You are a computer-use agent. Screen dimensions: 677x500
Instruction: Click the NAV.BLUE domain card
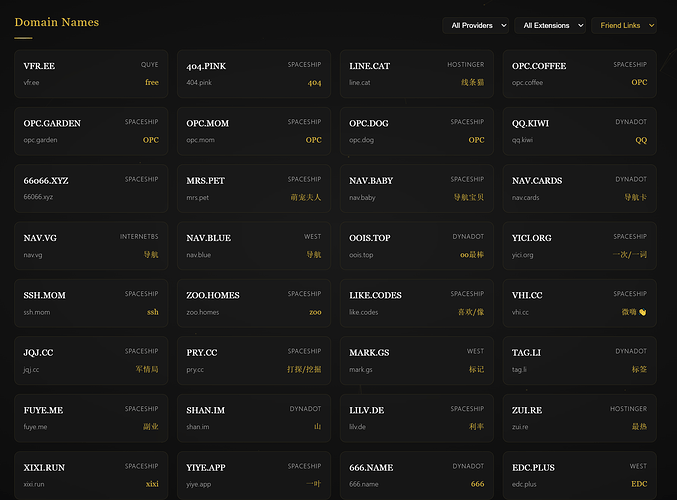[x=254, y=246]
